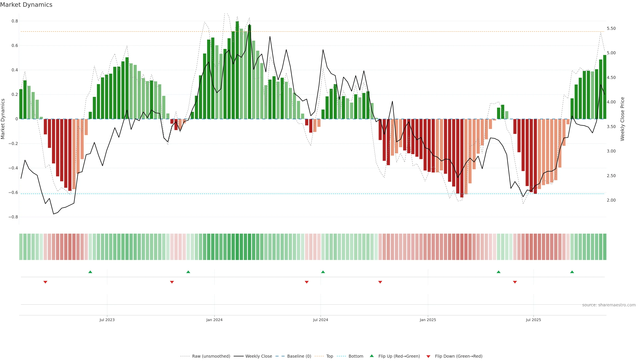
Task: Click the 5.50 price axis tick label
Action: pos(611,28)
